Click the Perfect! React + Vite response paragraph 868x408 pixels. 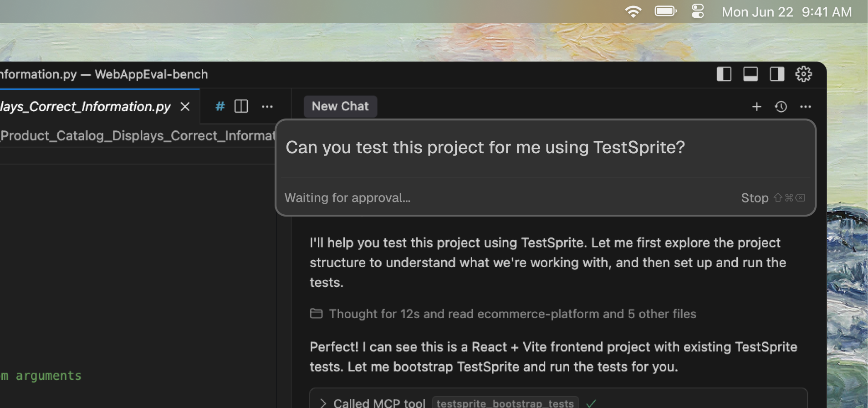tap(553, 356)
